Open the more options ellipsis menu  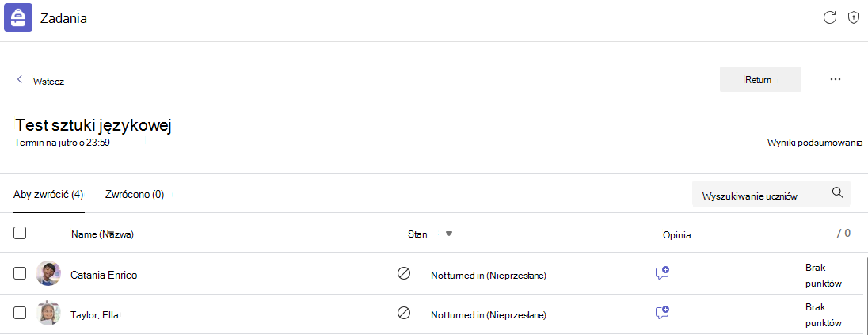click(836, 79)
